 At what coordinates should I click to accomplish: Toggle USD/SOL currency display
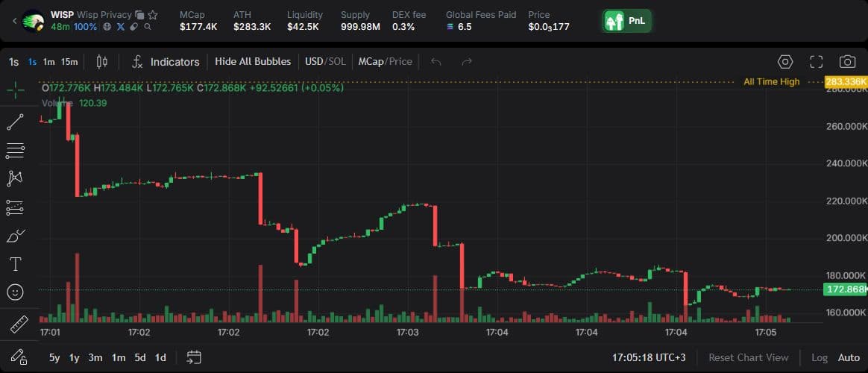pyautogui.click(x=325, y=61)
